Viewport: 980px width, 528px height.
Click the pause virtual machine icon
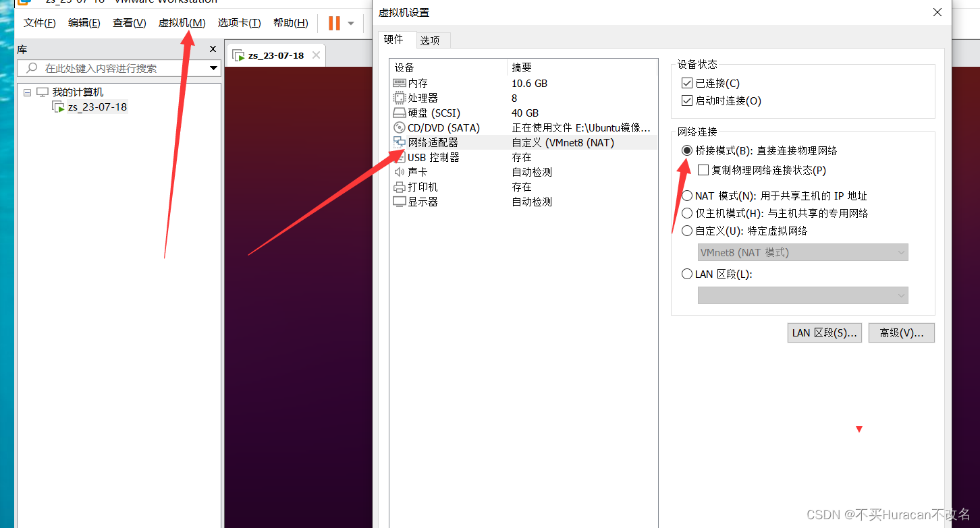[x=334, y=23]
